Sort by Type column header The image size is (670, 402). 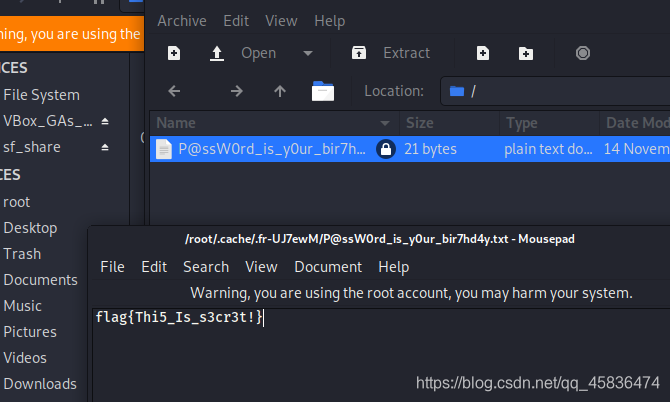click(x=550, y=123)
